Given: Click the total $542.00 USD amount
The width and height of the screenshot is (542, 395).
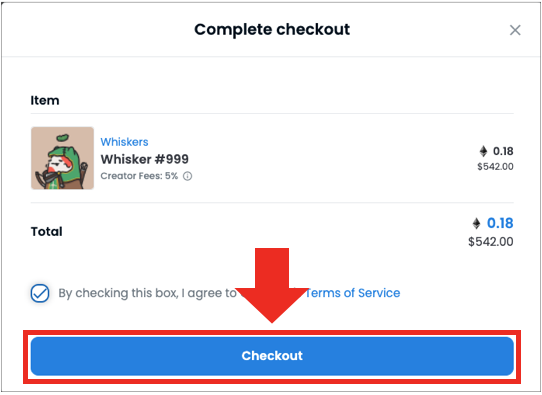Looking at the screenshot, I should (490, 242).
